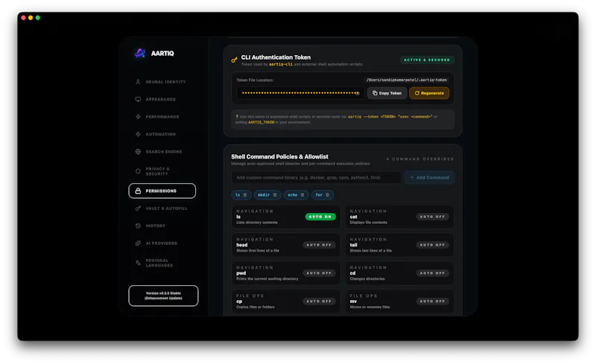
Task: Delete the ls chip using its trash icon
Action: tap(245, 195)
